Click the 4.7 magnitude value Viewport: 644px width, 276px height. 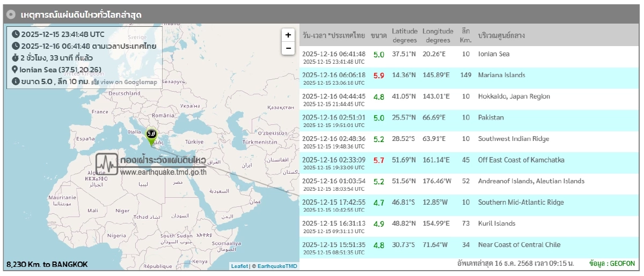coord(379,203)
